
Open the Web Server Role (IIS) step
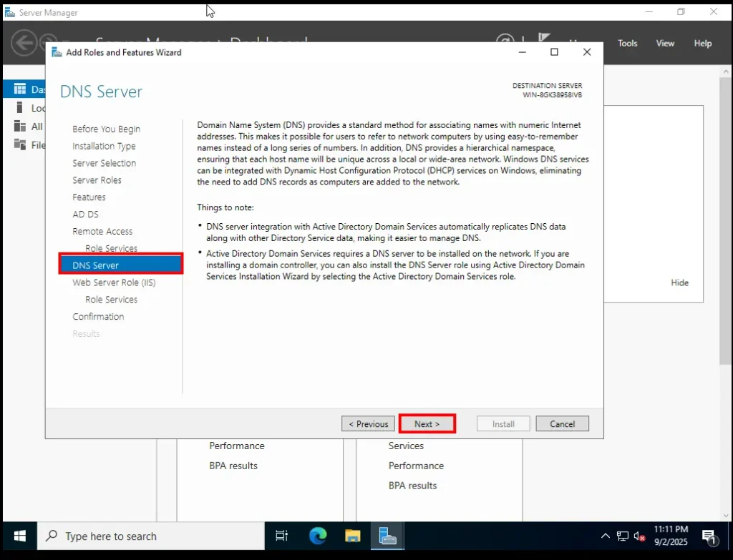114,283
